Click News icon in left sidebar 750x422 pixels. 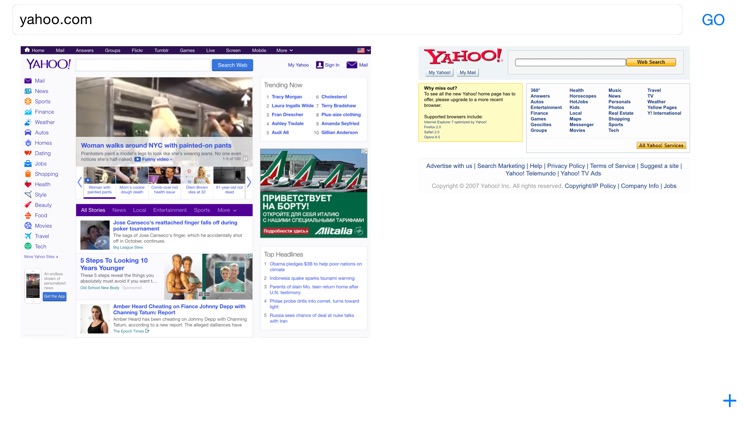click(x=28, y=91)
